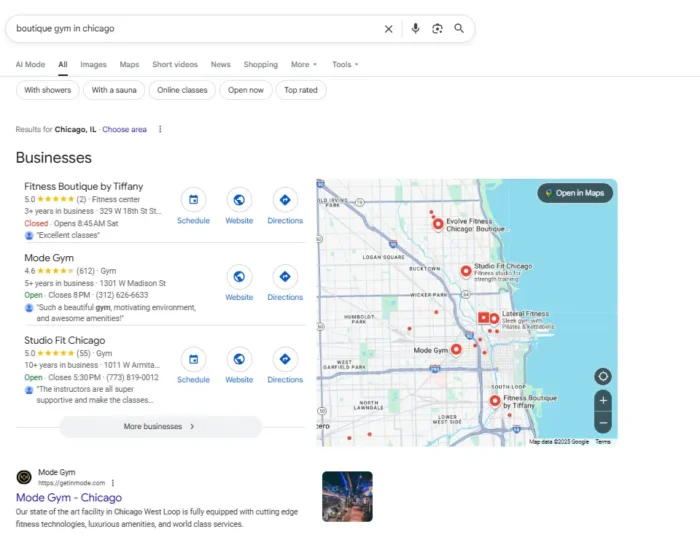Image resolution: width=700 pixels, height=540 pixels.
Task: Toggle the Online classes filter chip
Action: pos(182,90)
